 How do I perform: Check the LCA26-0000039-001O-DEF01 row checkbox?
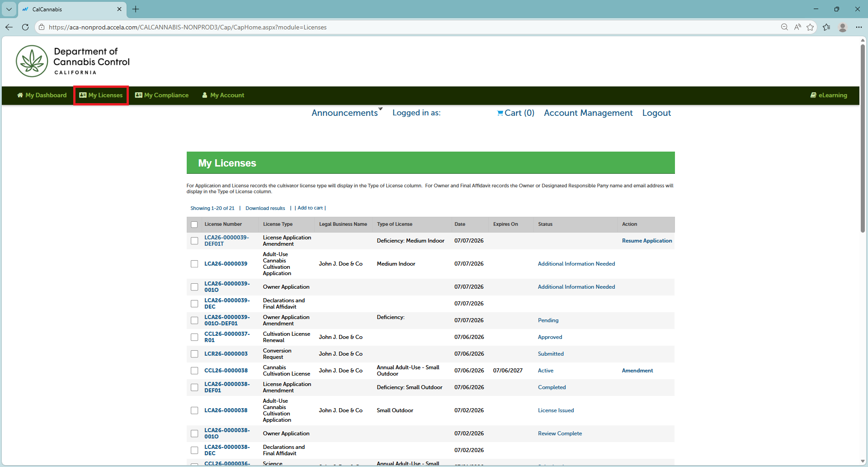click(194, 320)
